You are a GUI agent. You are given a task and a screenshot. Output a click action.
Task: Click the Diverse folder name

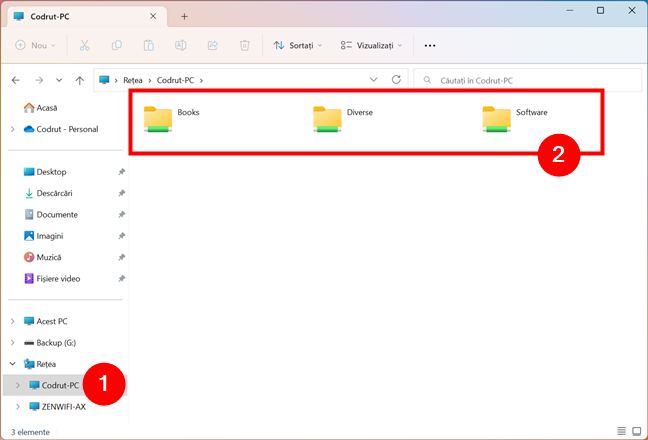click(360, 112)
